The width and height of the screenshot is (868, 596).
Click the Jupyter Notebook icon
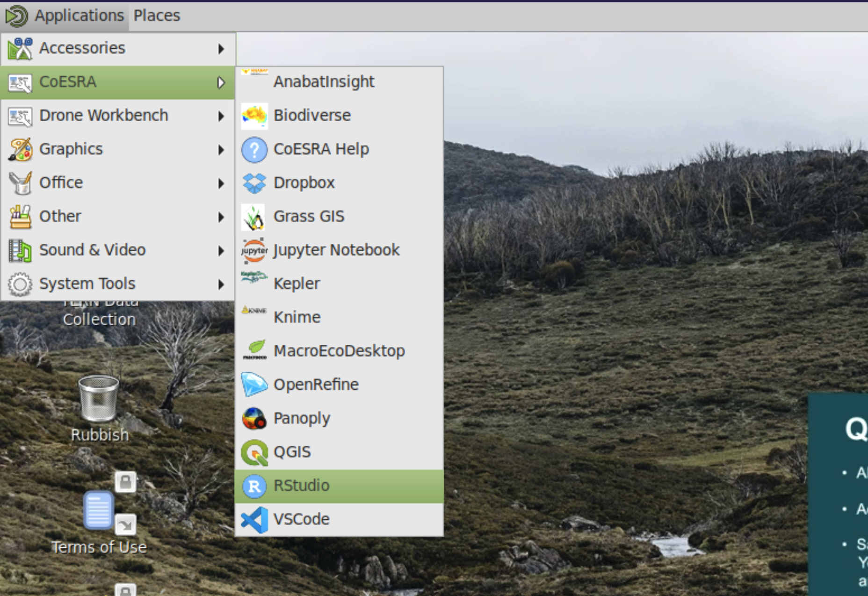tap(254, 251)
